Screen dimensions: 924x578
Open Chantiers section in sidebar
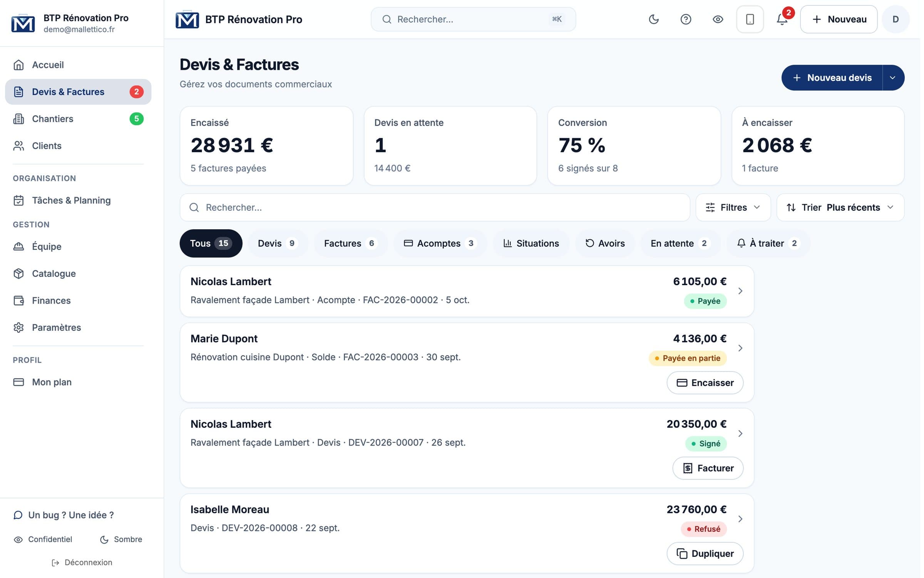point(78,119)
